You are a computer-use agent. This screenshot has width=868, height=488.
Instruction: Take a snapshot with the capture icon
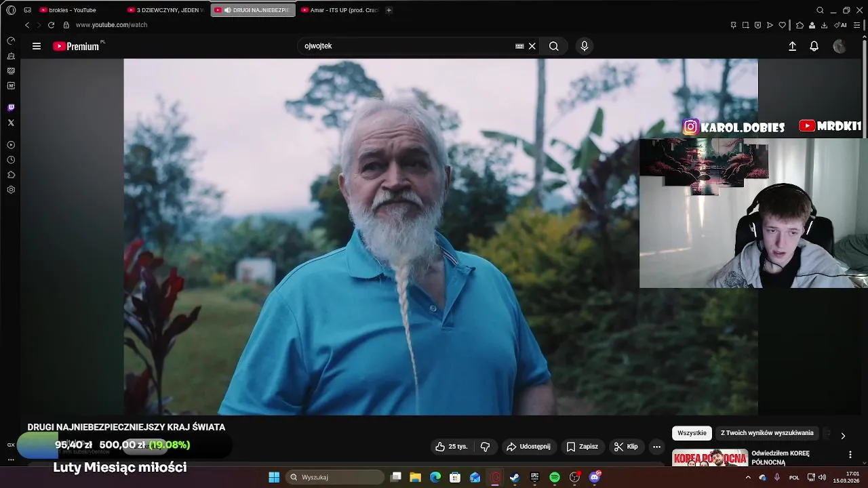point(745,25)
